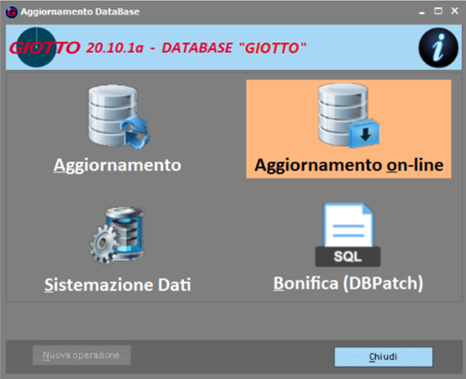Close the Aggiornamento DataBase window
This screenshot has height=379, width=466.
point(455,11)
